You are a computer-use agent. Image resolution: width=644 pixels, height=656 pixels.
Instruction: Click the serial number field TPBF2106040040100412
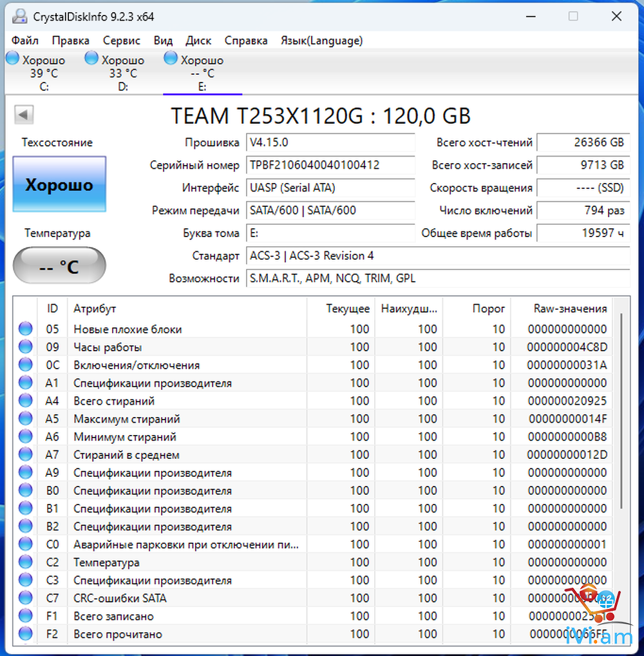point(330,165)
